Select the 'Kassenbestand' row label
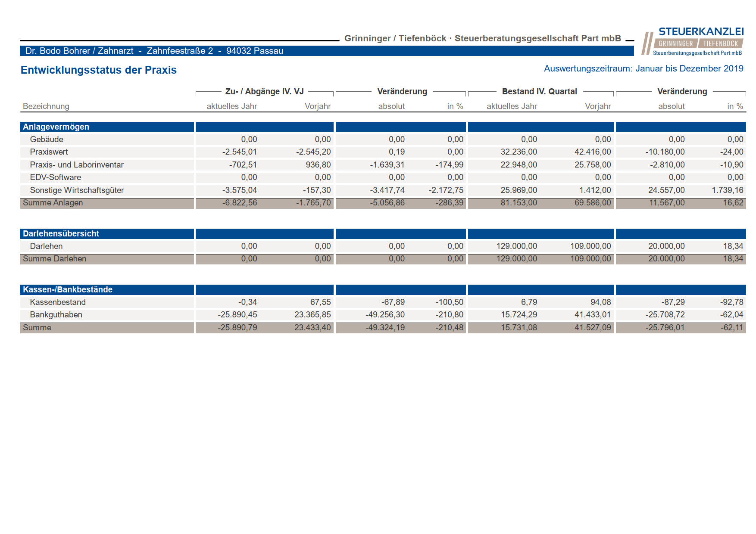The height and width of the screenshot is (534, 756). point(58,302)
